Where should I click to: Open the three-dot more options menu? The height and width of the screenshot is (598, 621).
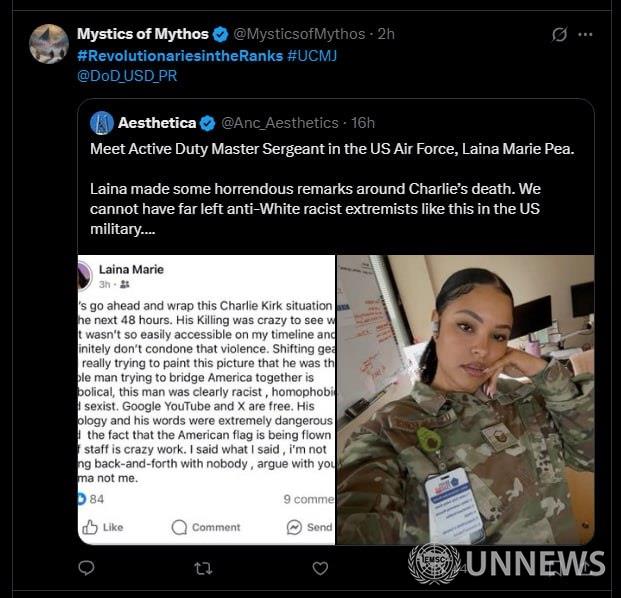tap(585, 34)
